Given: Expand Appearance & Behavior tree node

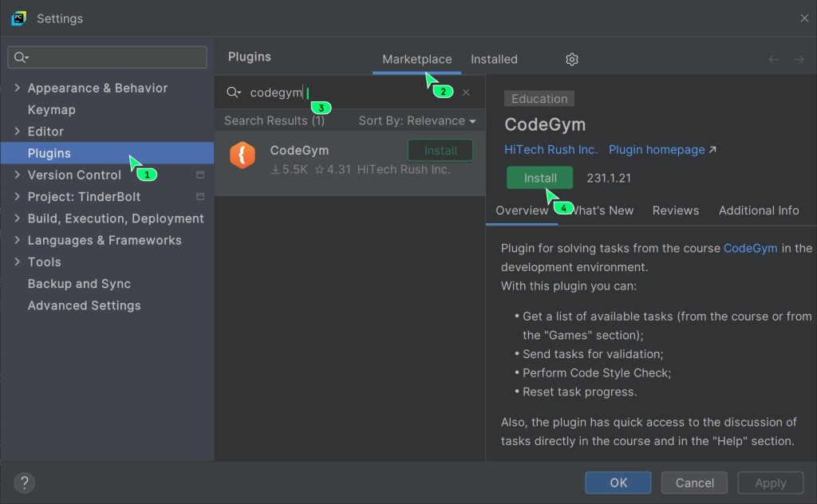Looking at the screenshot, I should [18, 88].
